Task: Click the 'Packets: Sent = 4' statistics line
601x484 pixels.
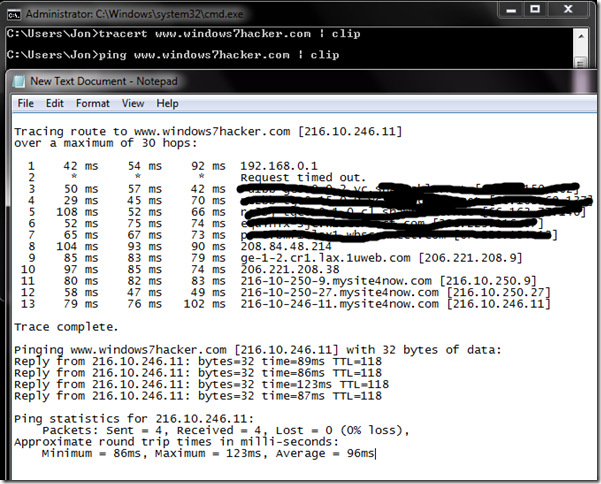Action: pos(226,430)
